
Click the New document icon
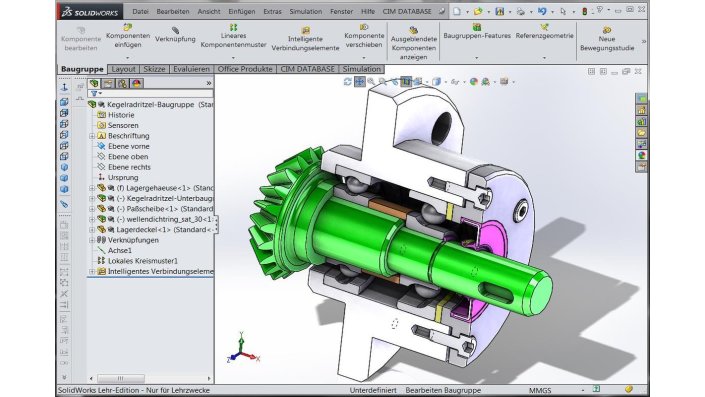pyautogui.click(x=457, y=11)
